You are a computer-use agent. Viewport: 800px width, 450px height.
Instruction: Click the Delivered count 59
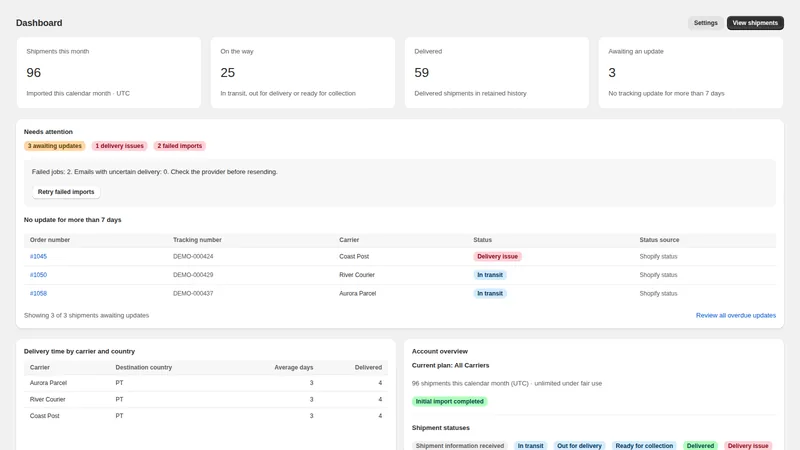point(421,72)
